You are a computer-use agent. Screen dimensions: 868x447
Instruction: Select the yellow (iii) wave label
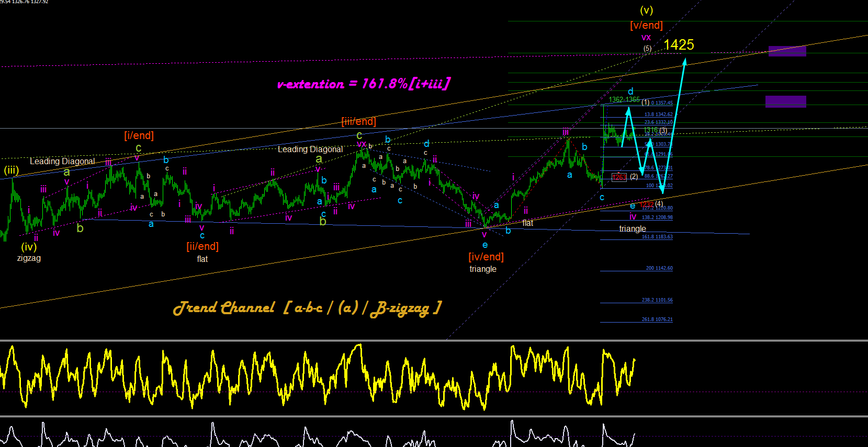[12, 170]
